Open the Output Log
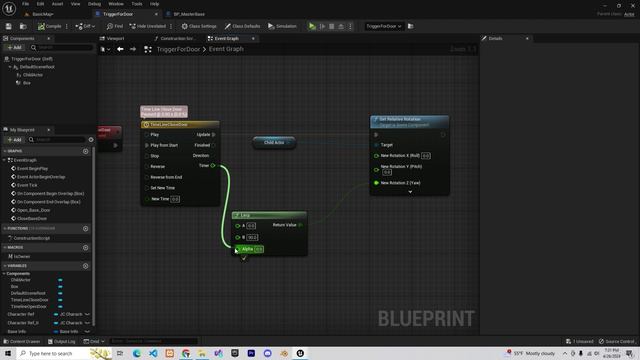Screen dimensions: 640x360 (x=62, y=341)
